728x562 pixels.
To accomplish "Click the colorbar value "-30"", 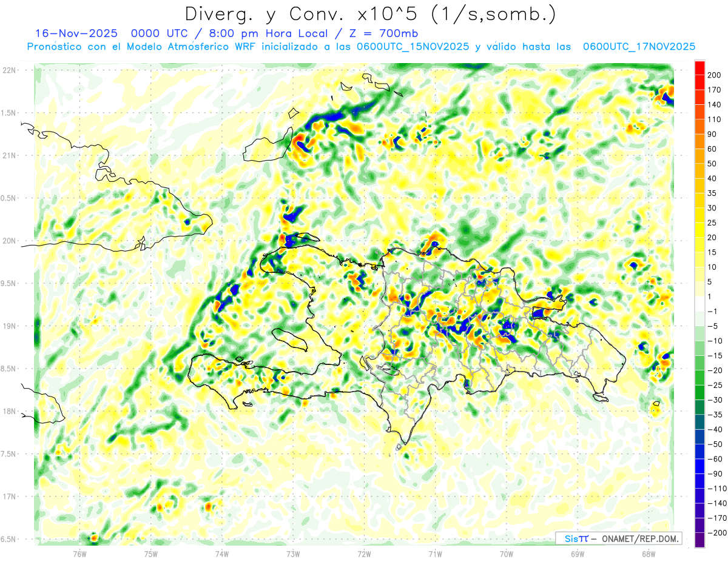I will [x=714, y=400].
